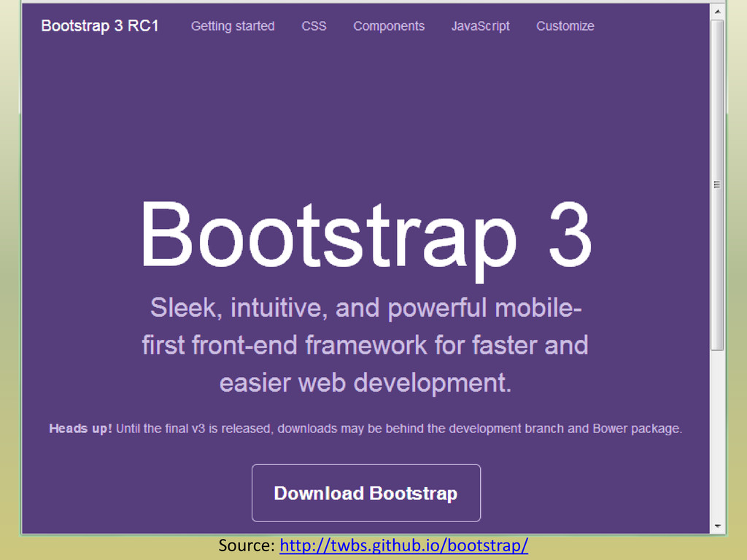This screenshot has width=747, height=560.
Task: Open the twbs.github.io/bootstrap source link
Action: (403, 545)
